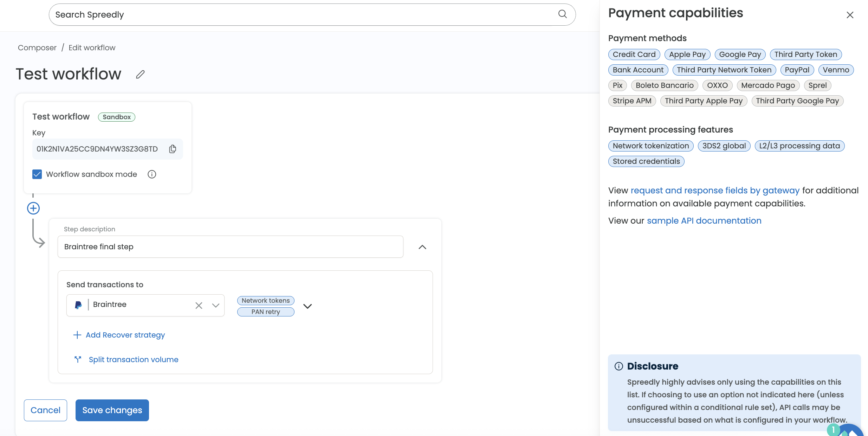
Task: Click the Bank Account tag
Action: pyautogui.click(x=638, y=70)
